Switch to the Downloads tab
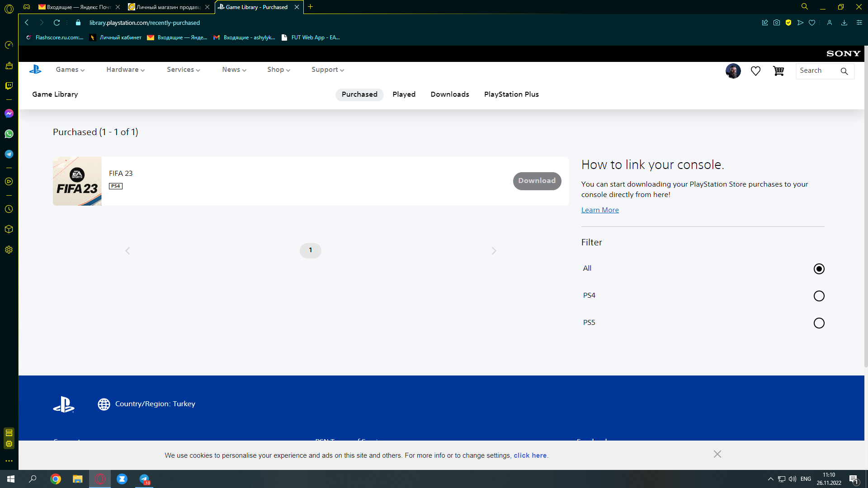 [450, 94]
